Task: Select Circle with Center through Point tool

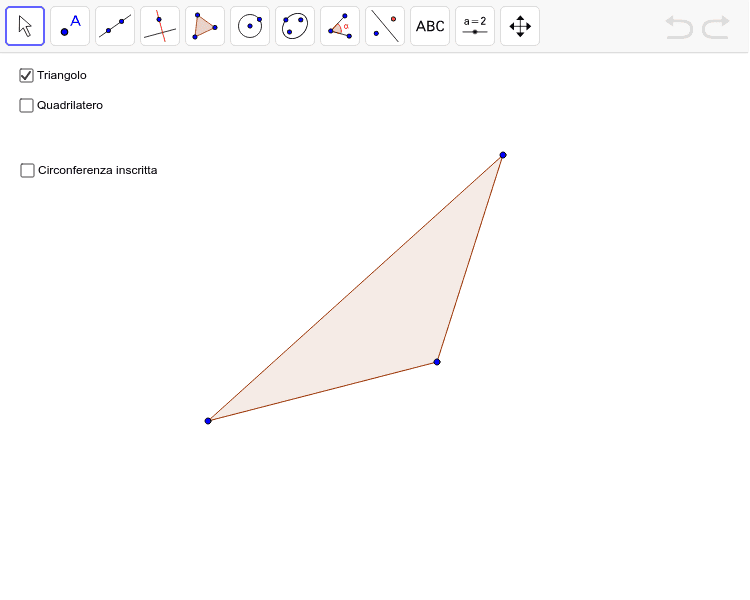Action: click(x=250, y=26)
